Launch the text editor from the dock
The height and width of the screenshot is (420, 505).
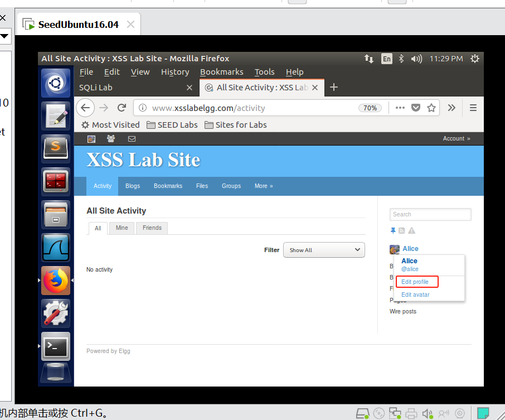(56, 116)
